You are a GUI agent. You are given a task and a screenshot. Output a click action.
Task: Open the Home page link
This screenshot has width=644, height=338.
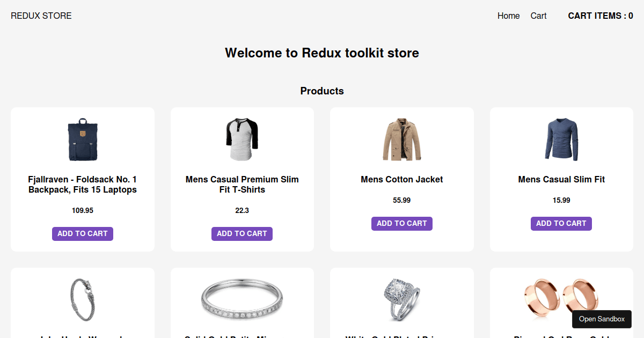[508, 16]
